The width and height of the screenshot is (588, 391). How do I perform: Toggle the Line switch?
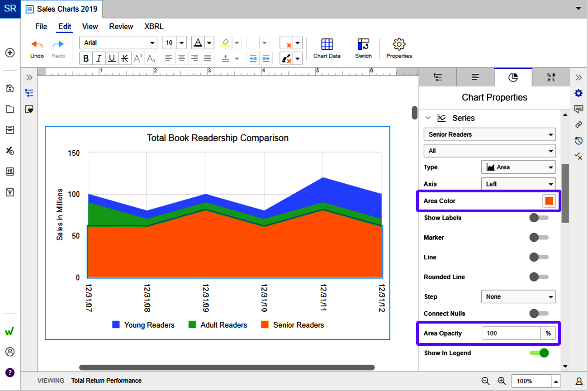click(x=539, y=257)
